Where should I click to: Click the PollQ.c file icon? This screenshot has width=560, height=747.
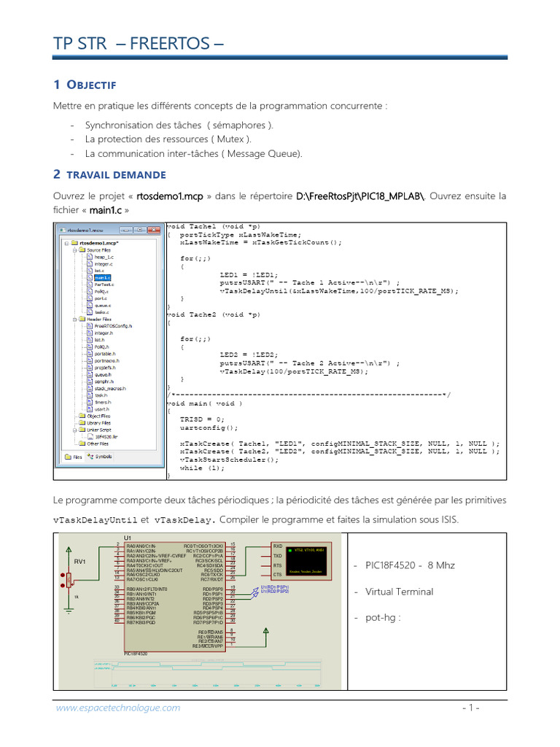[x=90, y=292]
